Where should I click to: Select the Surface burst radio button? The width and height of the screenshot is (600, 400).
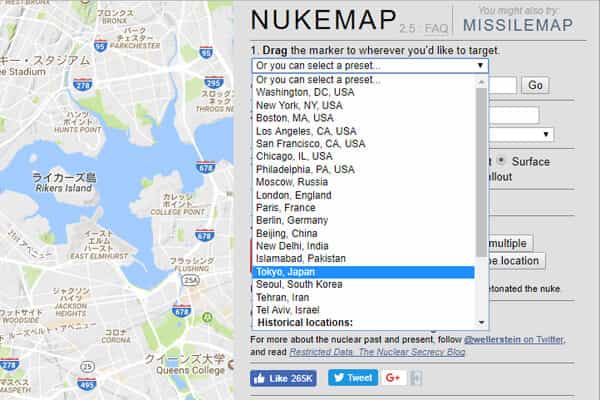501,161
